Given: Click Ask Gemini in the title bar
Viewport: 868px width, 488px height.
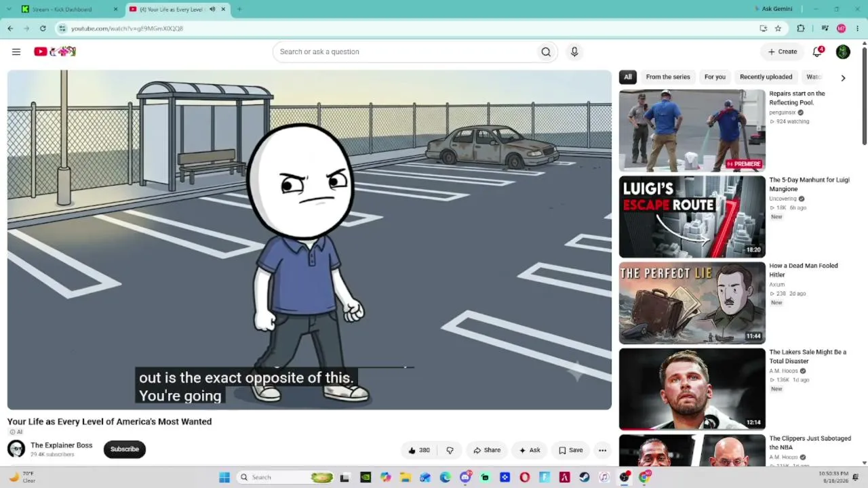Looking at the screenshot, I should coord(773,9).
